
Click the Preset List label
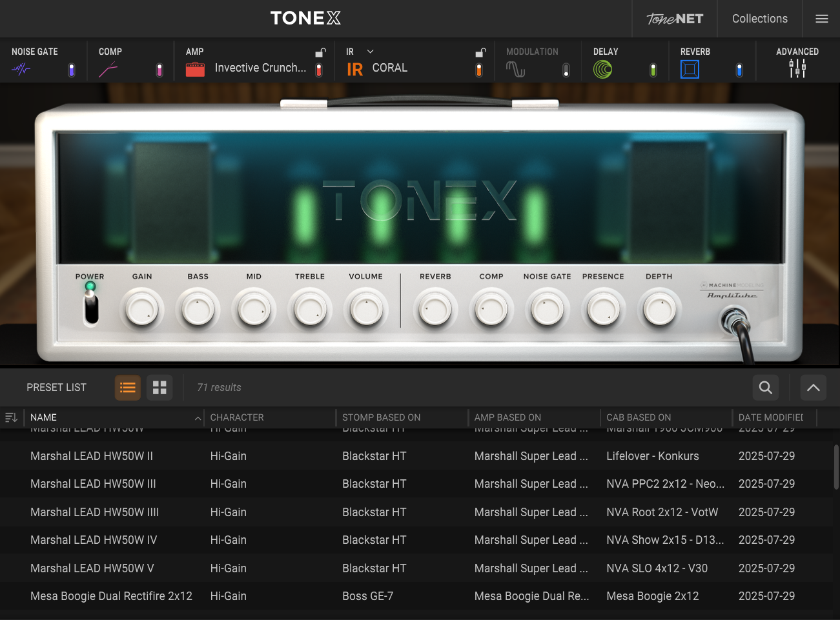click(x=56, y=388)
